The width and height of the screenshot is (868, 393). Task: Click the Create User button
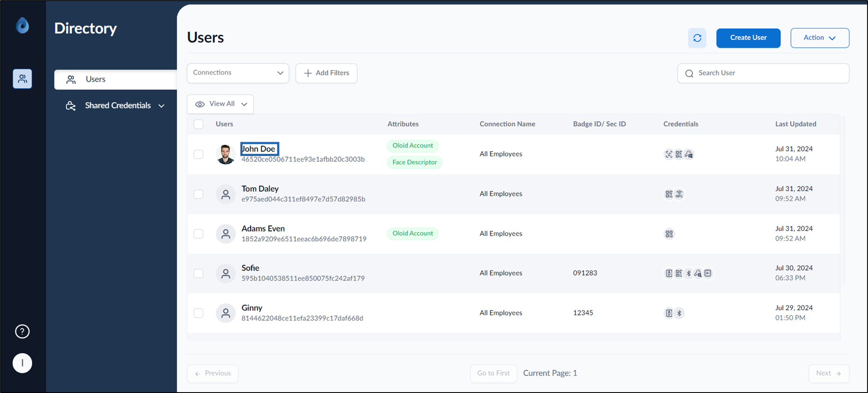[x=748, y=38]
